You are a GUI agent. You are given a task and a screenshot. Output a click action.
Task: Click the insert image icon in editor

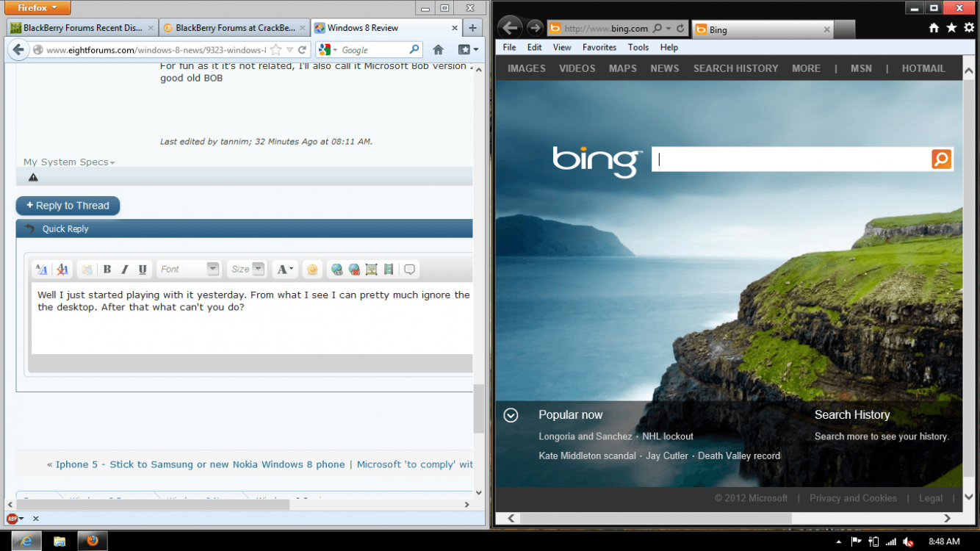pyautogui.click(x=372, y=270)
